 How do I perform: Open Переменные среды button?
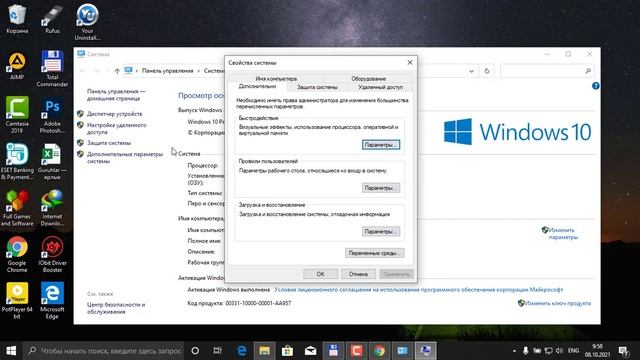375,253
